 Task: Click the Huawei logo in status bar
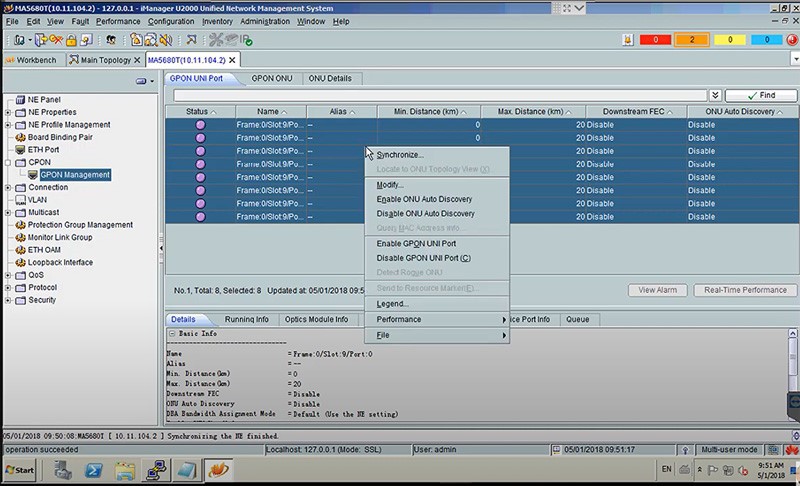[792, 450]
